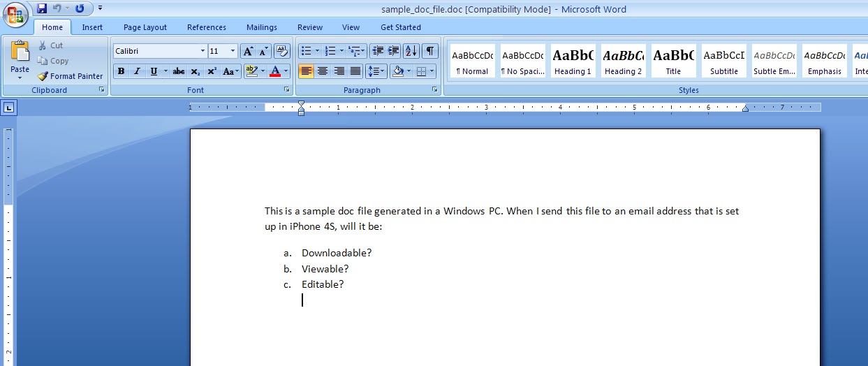Image resolution: width=868 pixels, height=366 pixels.
Task: Activate Format Painter
Action: tap(71, 76)
